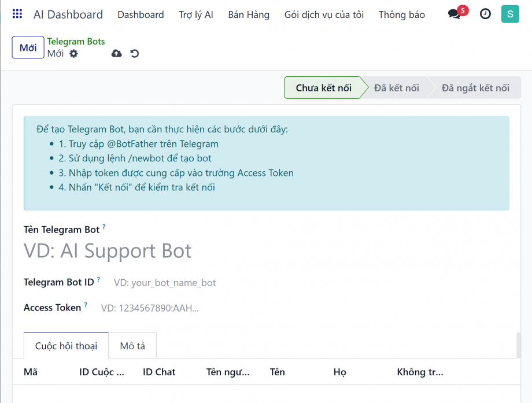The image size is (532, 403).
Task: Set status to Đã kết nối
Action: coord(396,88)
